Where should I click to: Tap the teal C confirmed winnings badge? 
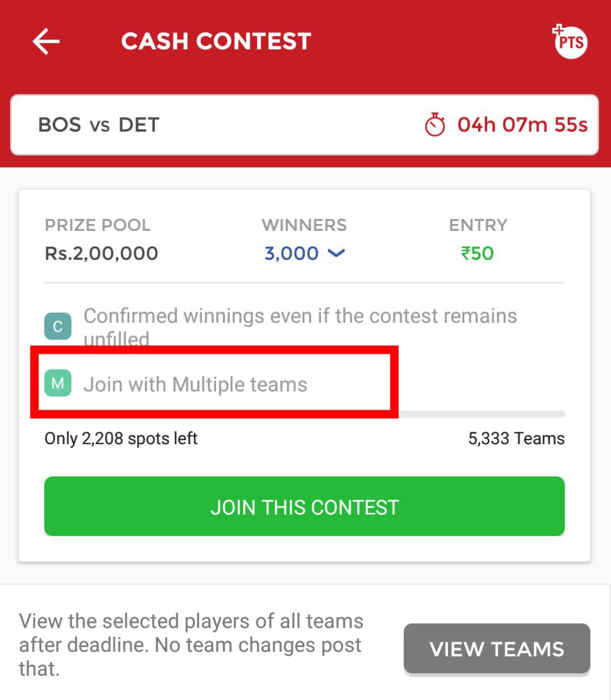[x=58, y=327]
